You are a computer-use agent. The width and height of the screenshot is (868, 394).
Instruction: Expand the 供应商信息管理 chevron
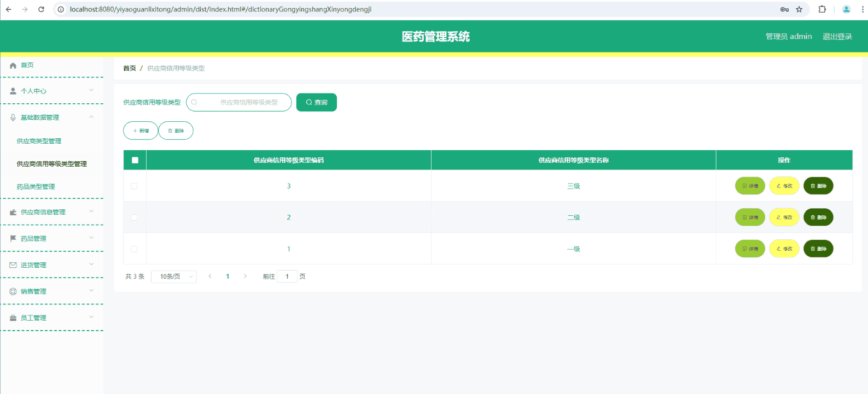tap(91, 211)
